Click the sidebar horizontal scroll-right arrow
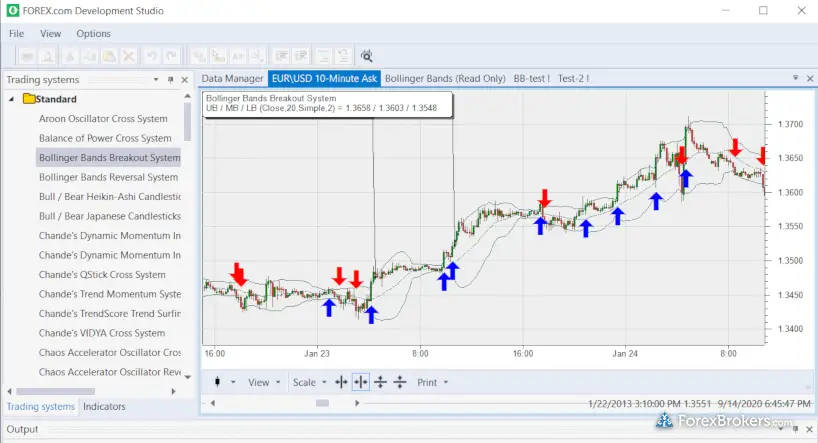 coord(174,391)
